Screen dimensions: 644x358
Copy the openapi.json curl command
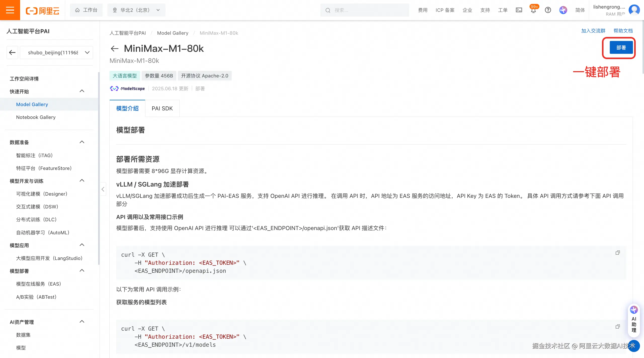tap(618, 253)
